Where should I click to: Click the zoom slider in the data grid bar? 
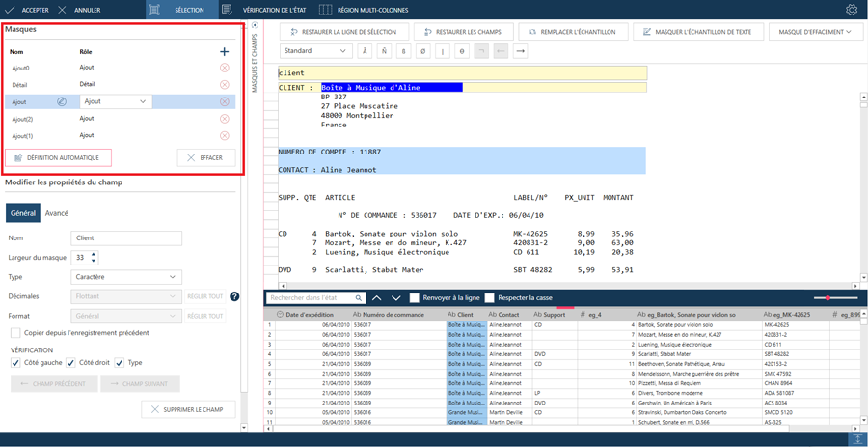[827, 298]
